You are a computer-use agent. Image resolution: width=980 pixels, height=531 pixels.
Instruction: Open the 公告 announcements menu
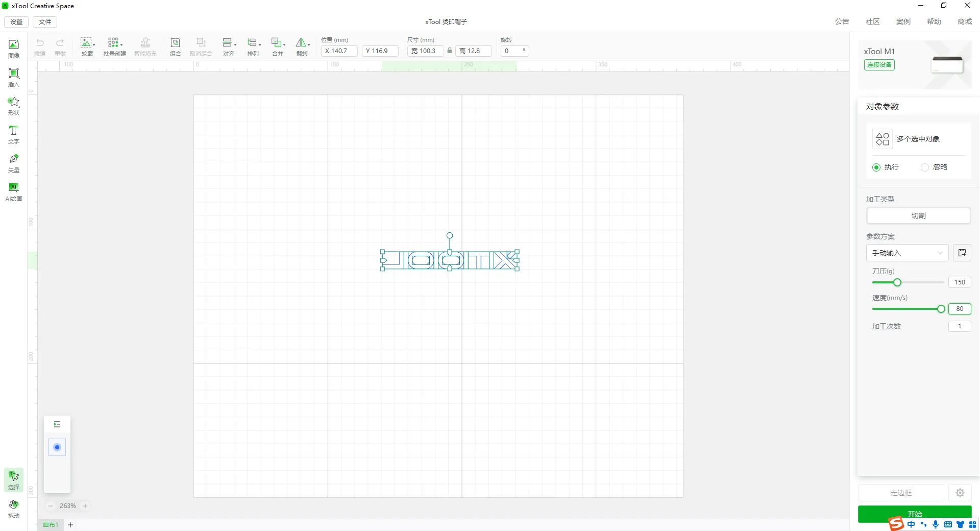tap(842, 21)
